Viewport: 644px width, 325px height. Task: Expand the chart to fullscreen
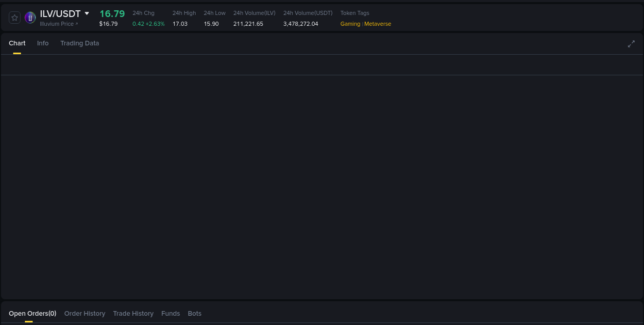click(x=631, y=44)
